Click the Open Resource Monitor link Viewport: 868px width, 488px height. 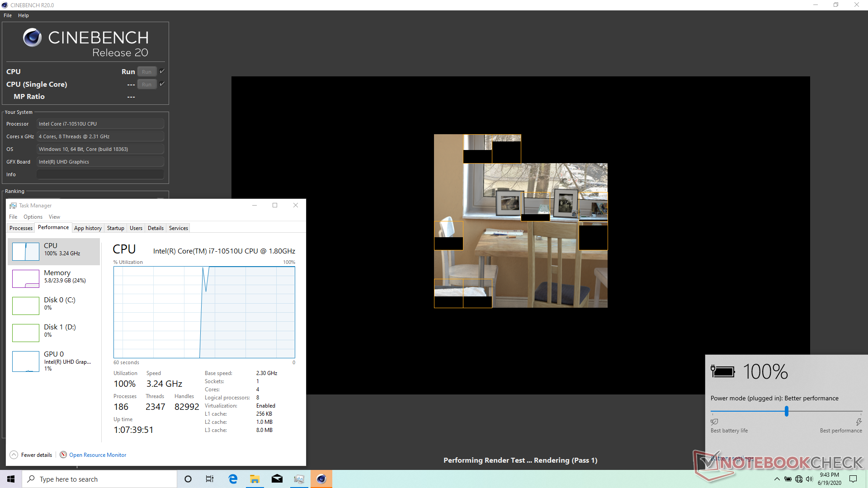(x=97, y=455)
